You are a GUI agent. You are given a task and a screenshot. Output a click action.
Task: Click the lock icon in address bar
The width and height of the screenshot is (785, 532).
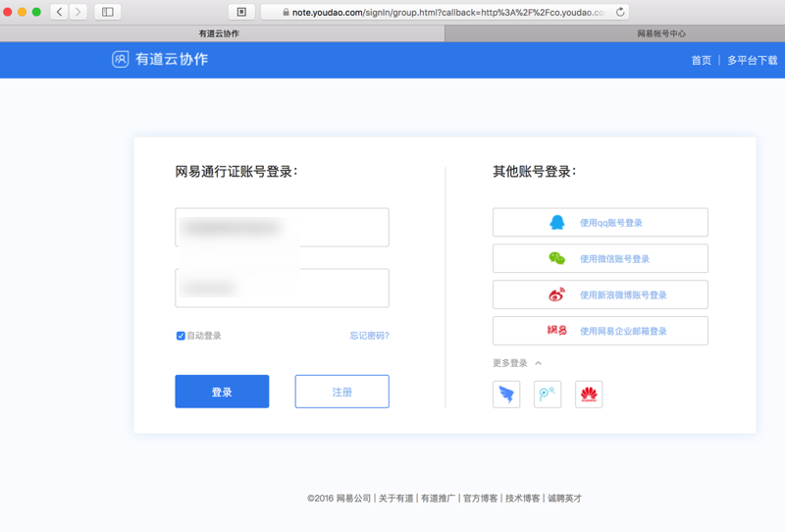coord(286,12)
